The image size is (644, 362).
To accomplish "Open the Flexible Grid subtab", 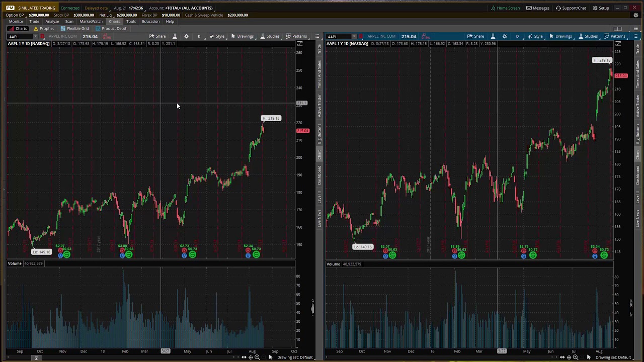I will [74, 29].
